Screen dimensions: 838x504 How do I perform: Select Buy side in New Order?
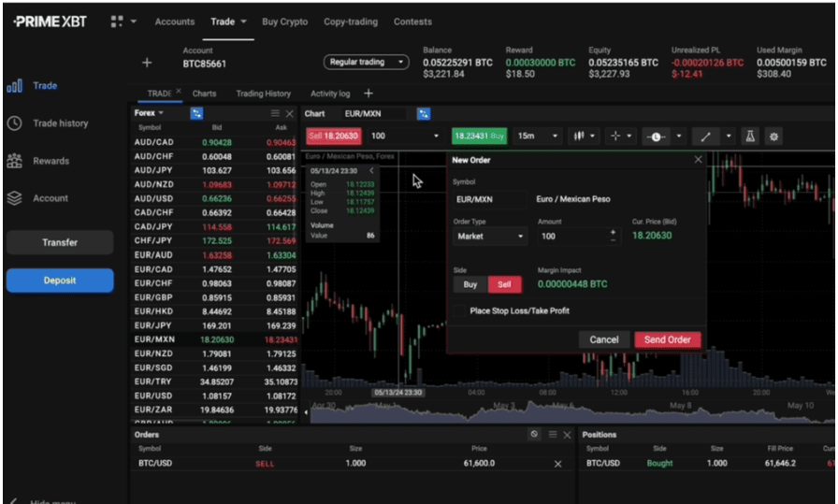(x=470, y=285)
